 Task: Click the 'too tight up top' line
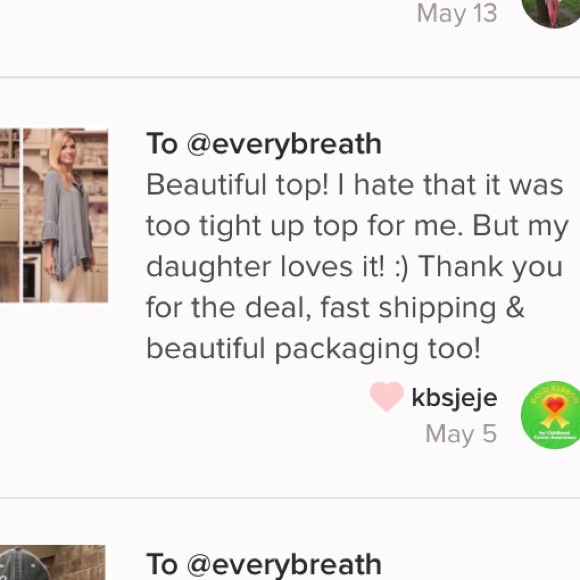(x=357, y=226)
